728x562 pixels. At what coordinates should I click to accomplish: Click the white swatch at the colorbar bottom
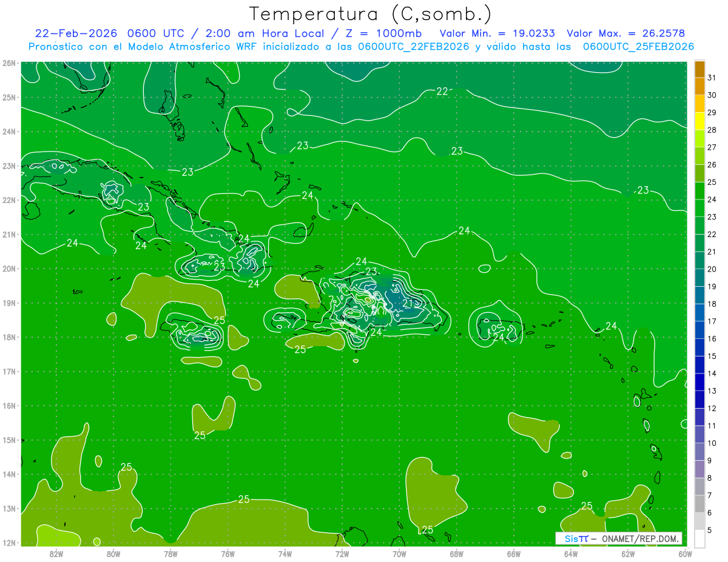pos(699,538)
